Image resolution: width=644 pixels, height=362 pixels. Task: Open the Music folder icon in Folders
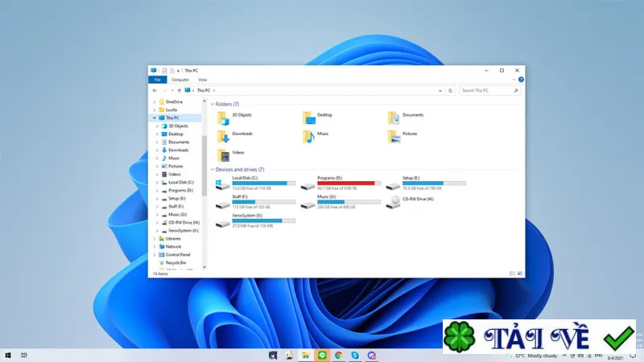[308, 137]
